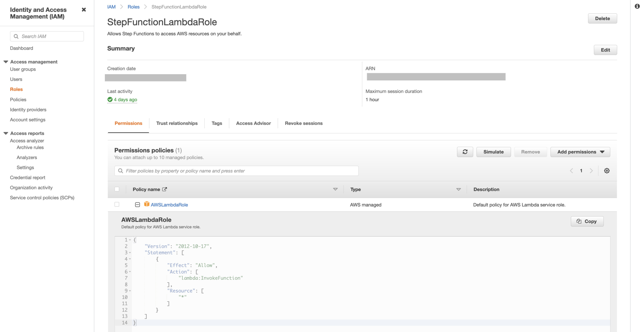Click the Simulate button

[x=493, y=152]
